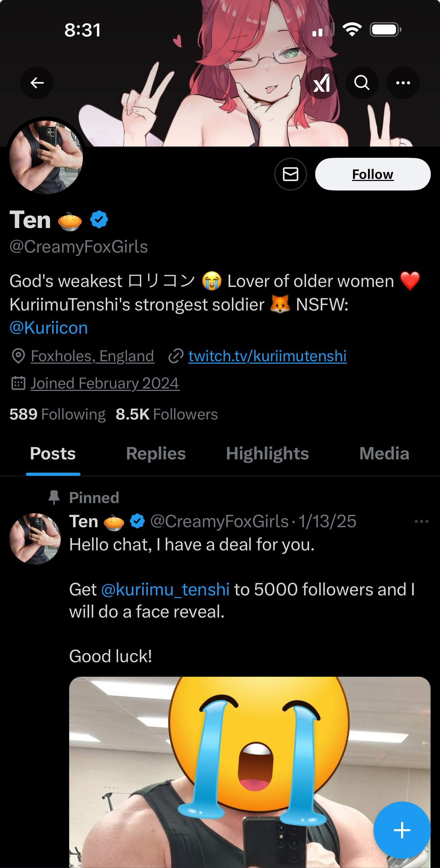Tap the blue verified badge beside Ten
This screenshot has width=440, height=868.
pos(99,219)
